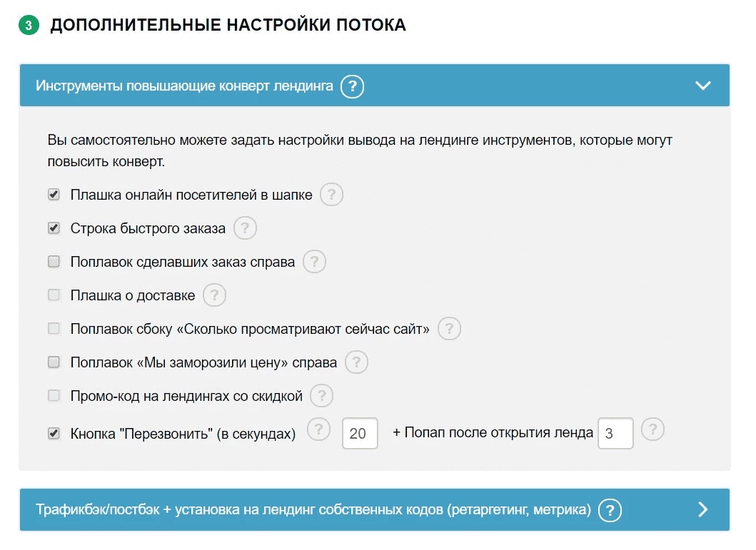
Task: Click text «+ Попап после открытия ленда»
Action: tap(493, 432)
